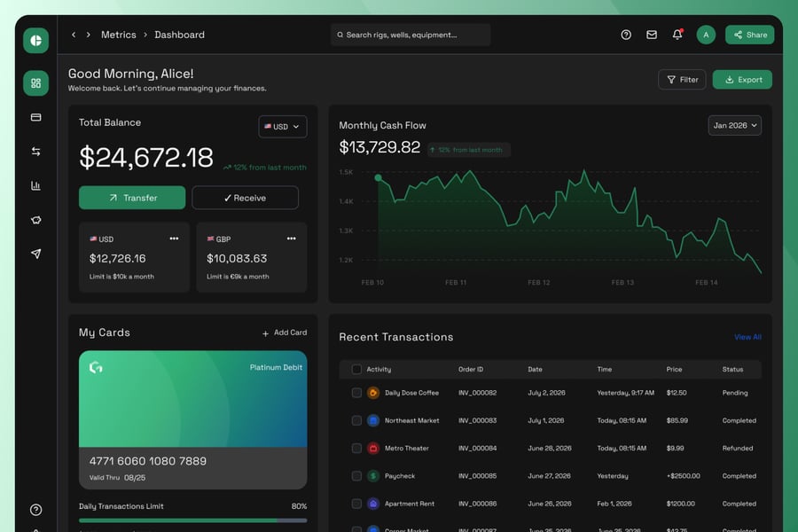Follow the View All transactions link
The height and width of the screenshot is (532, 798).
(747, 337)
